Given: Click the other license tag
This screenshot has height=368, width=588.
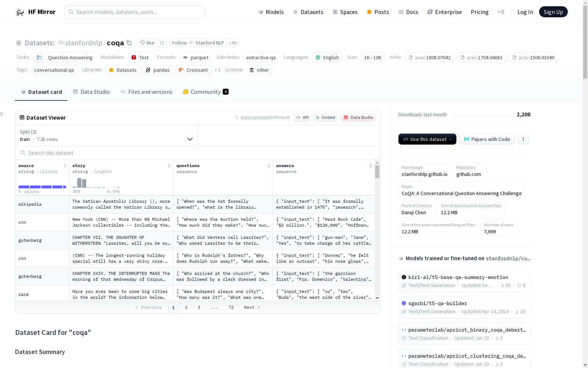Looking at the screenshot, I should click(x=259, y=70).
